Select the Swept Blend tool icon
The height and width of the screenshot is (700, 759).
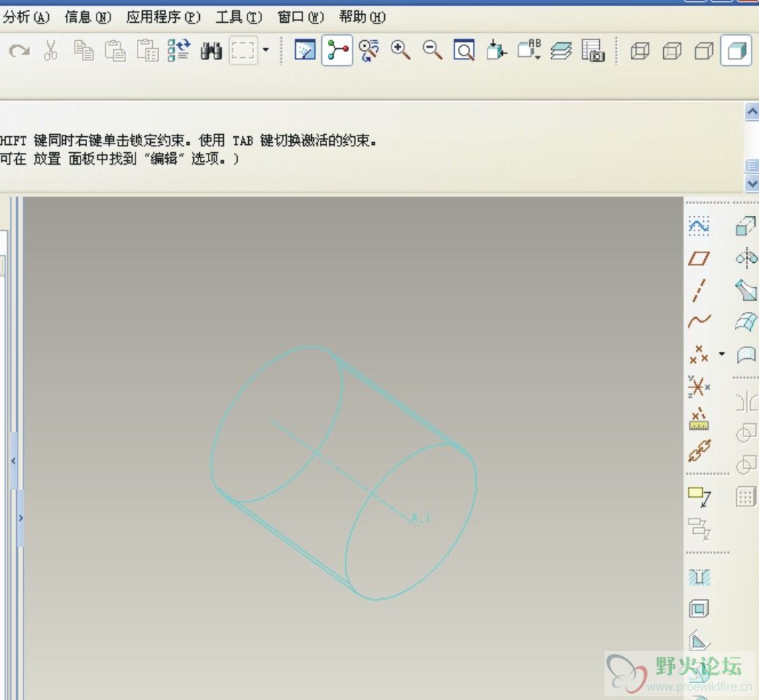(x=746, y=290)
